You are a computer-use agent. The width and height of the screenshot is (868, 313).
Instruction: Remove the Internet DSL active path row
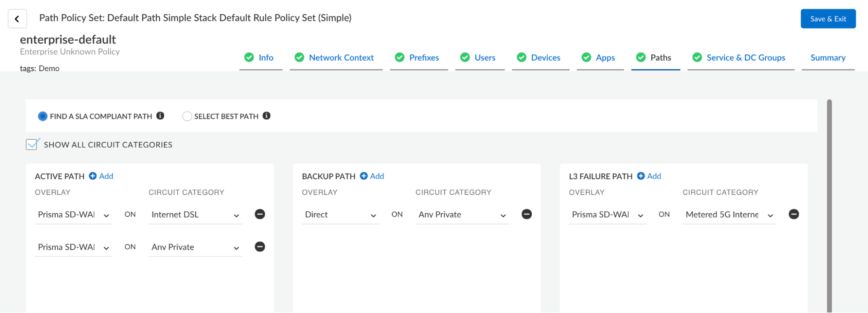pos(260,214)
